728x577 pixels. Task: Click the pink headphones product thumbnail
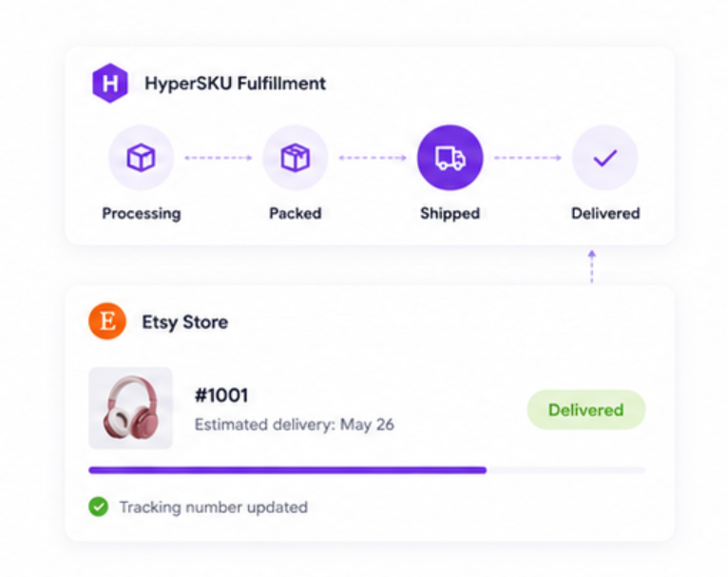(x=131, y=408)
